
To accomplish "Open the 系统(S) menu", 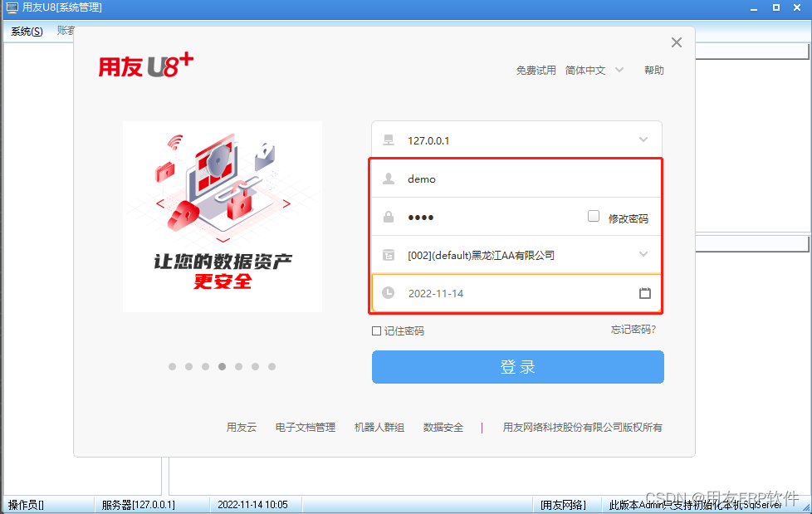I will pyautogui.click(x=27, y=32).
